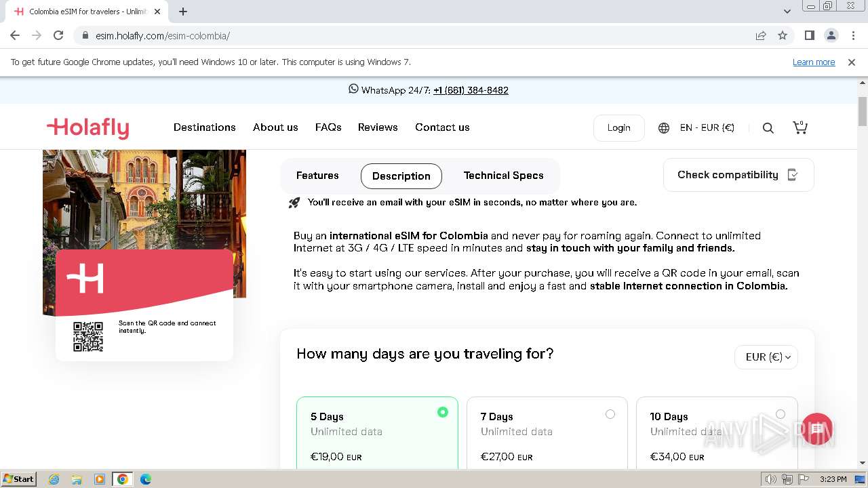Click the Colombia street photo
This screenshot has width=868, height=488.
click(144, 200)
